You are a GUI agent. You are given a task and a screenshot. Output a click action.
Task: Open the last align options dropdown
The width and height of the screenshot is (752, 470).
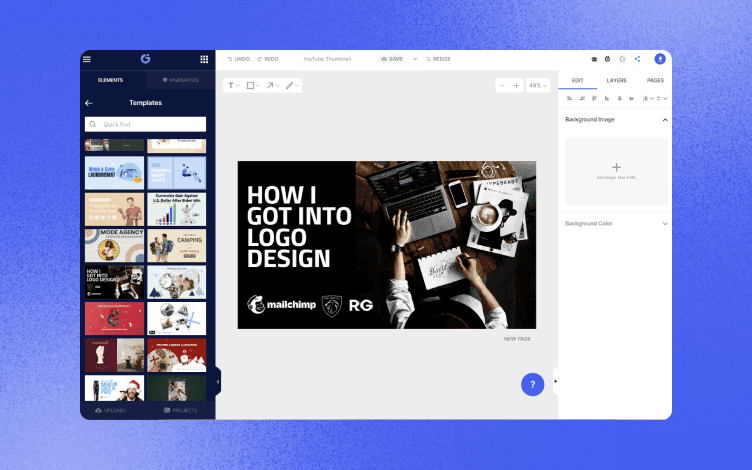(662, 98)
